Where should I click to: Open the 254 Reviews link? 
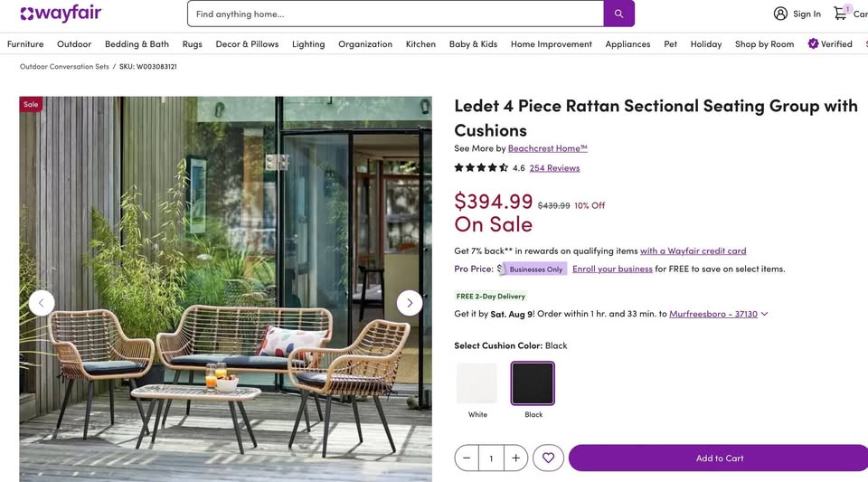554,168
